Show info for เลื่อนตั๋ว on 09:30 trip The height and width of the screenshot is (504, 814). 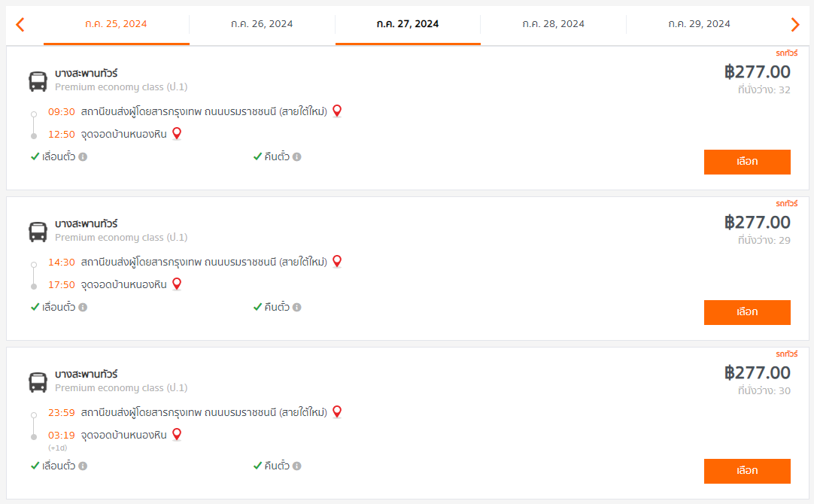(x=83, y=156)
